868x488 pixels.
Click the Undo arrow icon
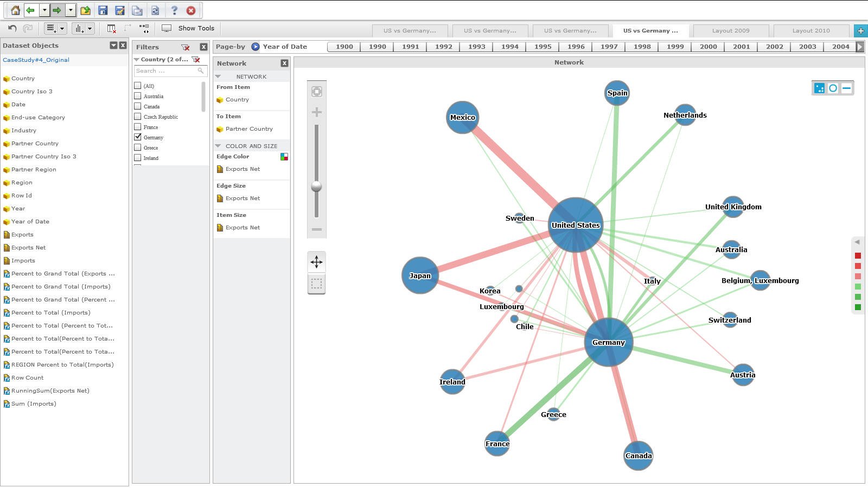[x=12, y=28]
